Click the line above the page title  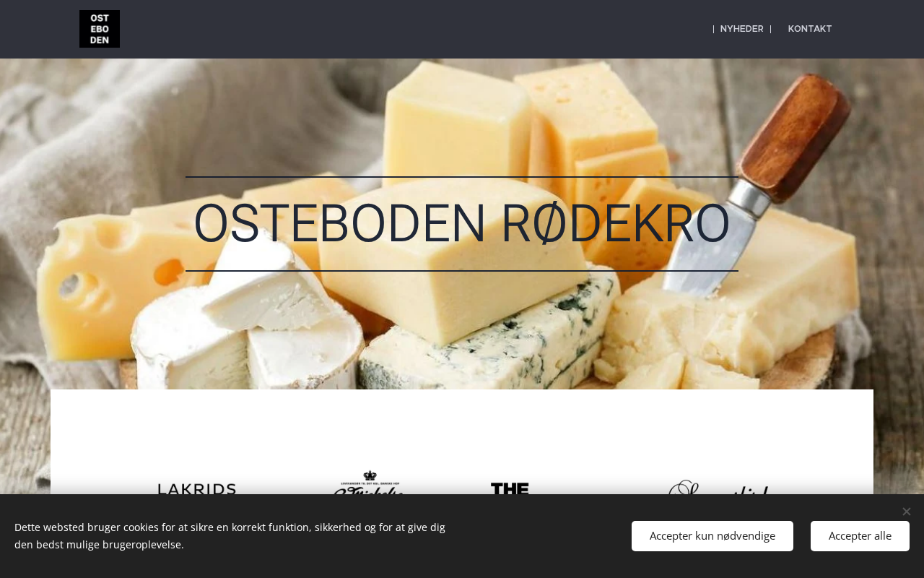(x=462, y=177)
